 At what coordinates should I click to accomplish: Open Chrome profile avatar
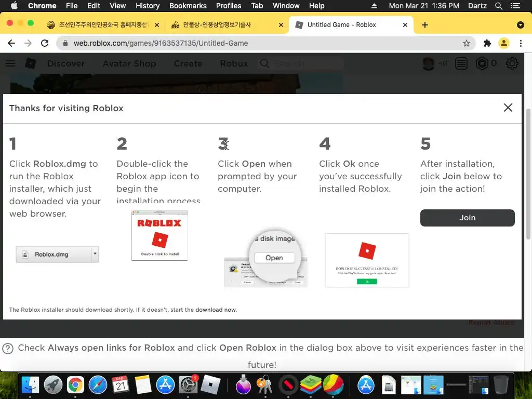pos(504,43)
